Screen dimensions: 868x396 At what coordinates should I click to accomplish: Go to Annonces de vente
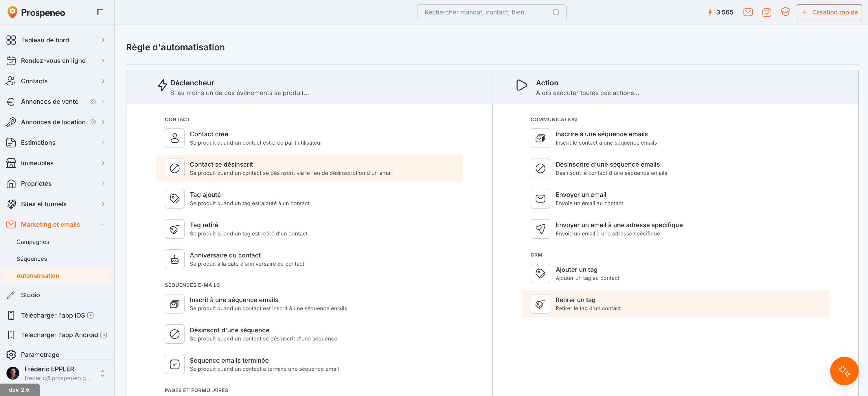[49, 102]
